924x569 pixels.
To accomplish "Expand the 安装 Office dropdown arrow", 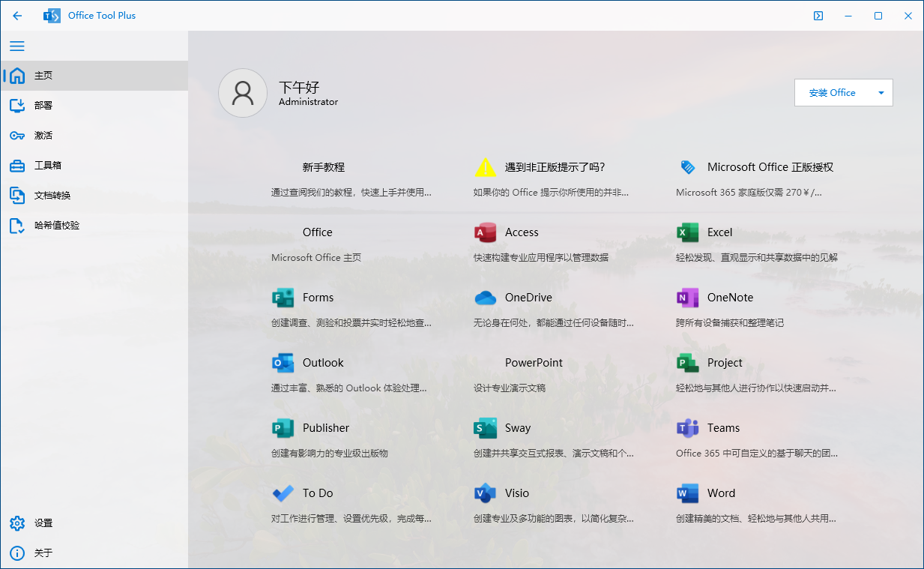I will 881,93.
